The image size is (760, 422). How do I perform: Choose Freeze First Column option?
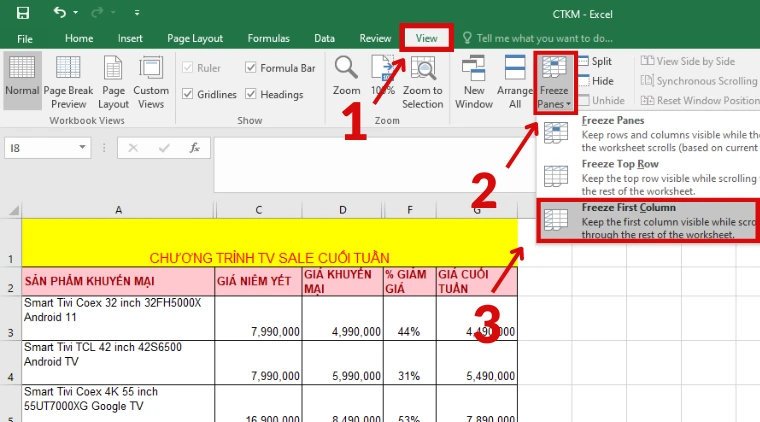(649, 220)
